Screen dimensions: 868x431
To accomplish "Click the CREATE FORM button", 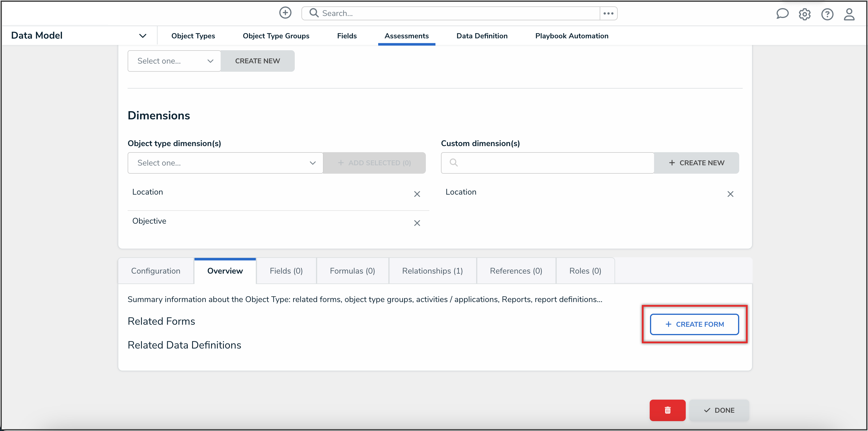I will tap(694, 324).
